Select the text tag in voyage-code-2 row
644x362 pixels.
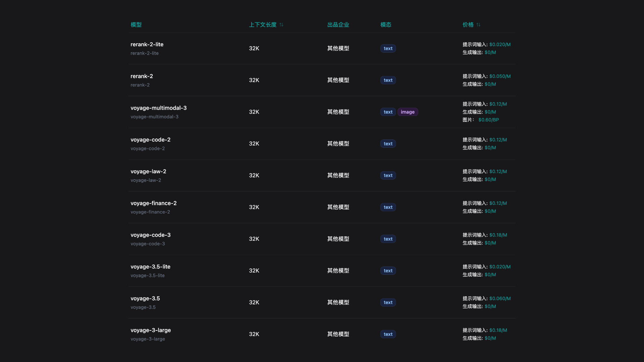point(388,144)
